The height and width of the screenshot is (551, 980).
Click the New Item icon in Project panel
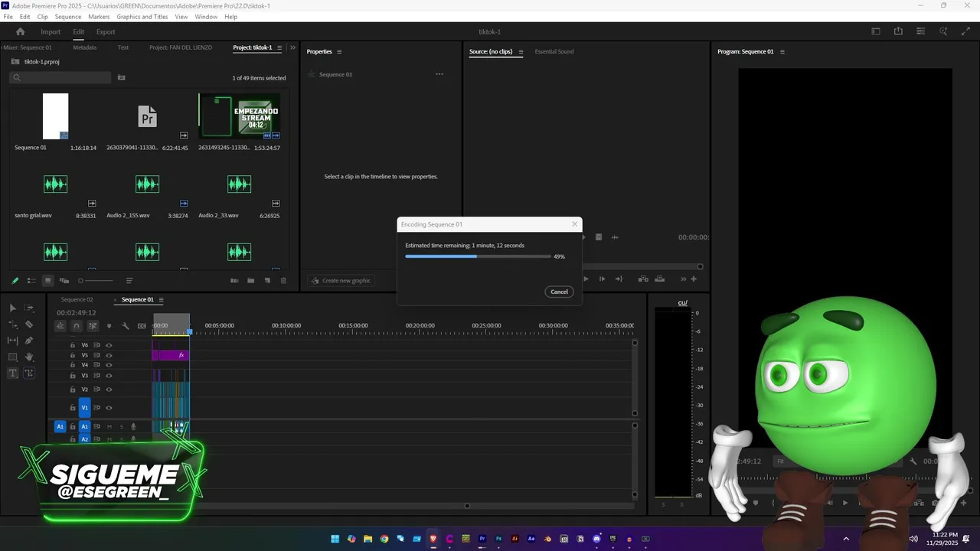[x=267, y=281]
